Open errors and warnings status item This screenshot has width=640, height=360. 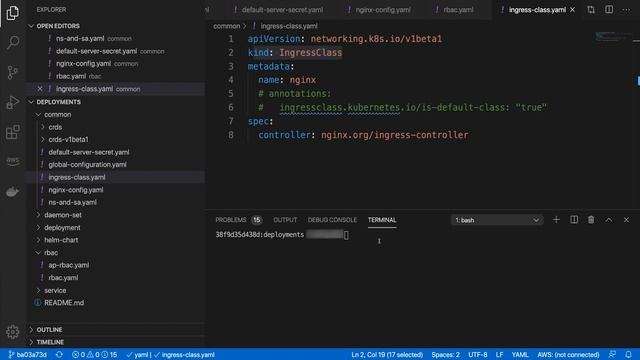[x=94, y=355]
